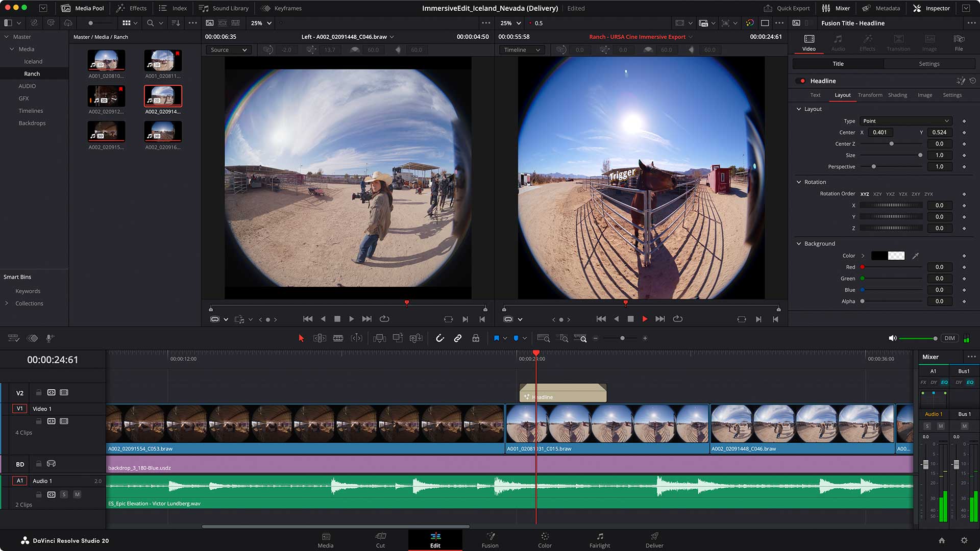This screenshot has height=551, width=980.
Task: Open the Inspector panel
Action: click(931, 8)
